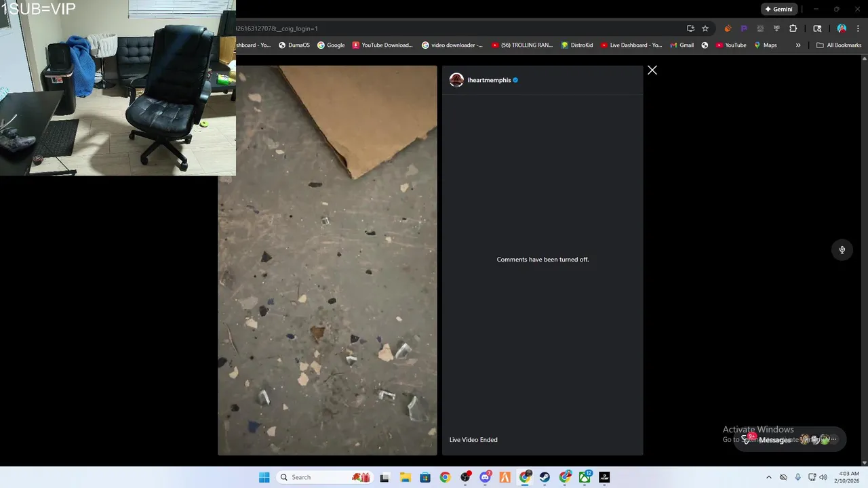This screenshot has height=488, width=868.
Task: Open Discord from taskbar
Action: pos(486,477)
